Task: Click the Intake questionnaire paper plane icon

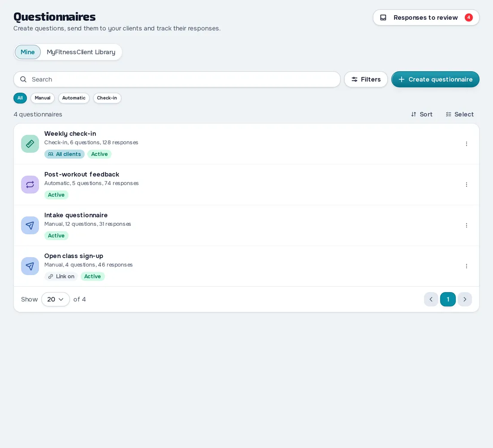Action: coord(30,225)
